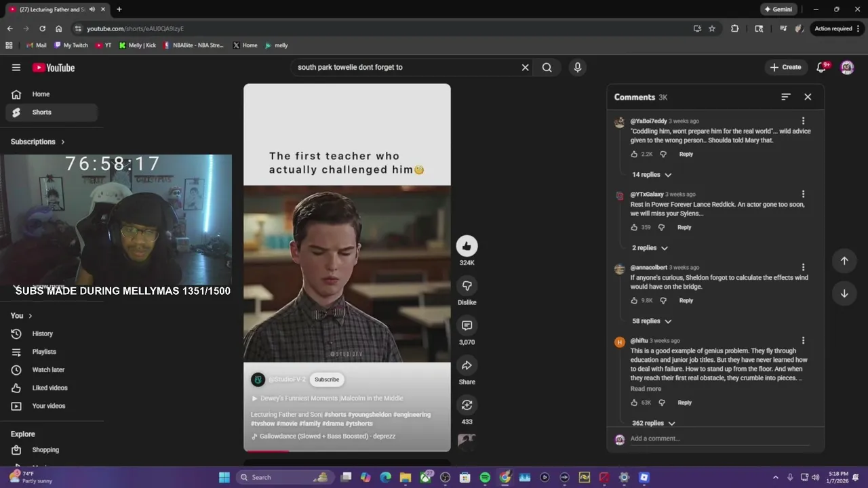The height and width of the screenshot is (488, 868).
Task: Like @annacolbert's comment with 9.8K likes
Action: pyautogui.click(x=634, y=300)
